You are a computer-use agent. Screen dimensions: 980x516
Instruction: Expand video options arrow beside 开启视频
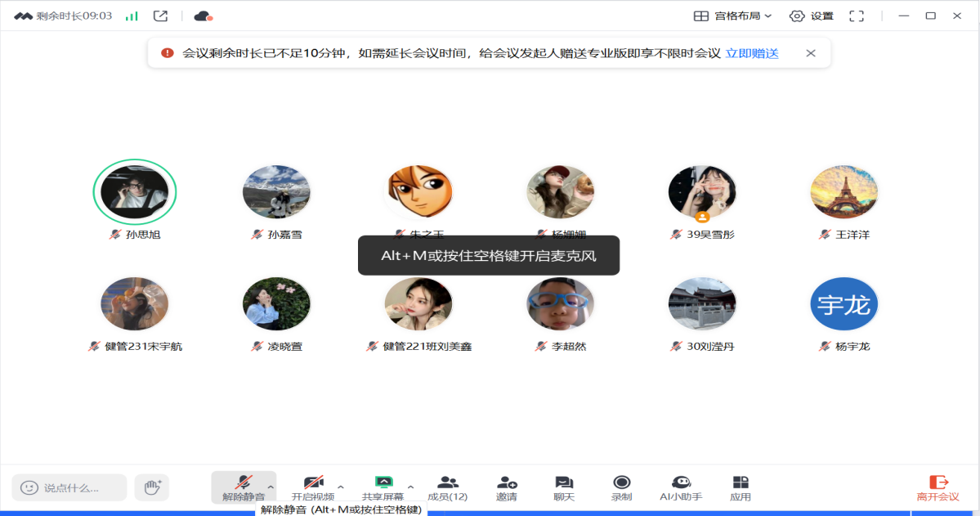341,487
